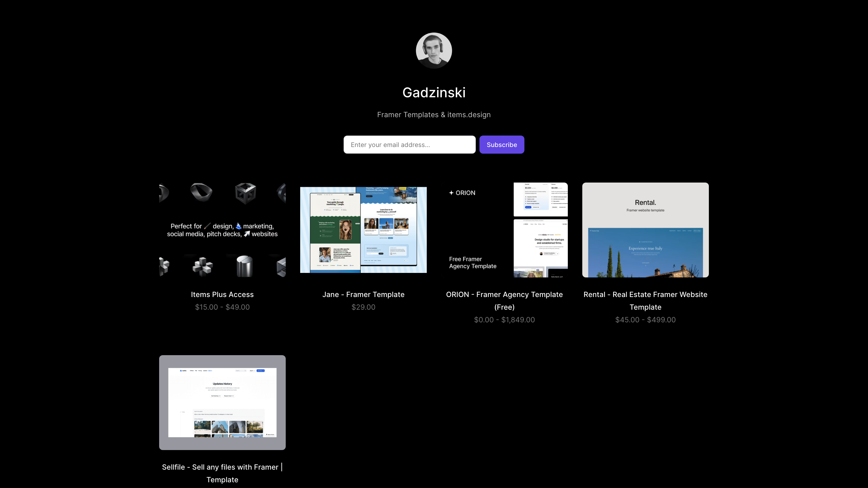Click the $15.00 - $49.00 price range
This screenshot has width=868, height=488.
click(x=222, y=307)
